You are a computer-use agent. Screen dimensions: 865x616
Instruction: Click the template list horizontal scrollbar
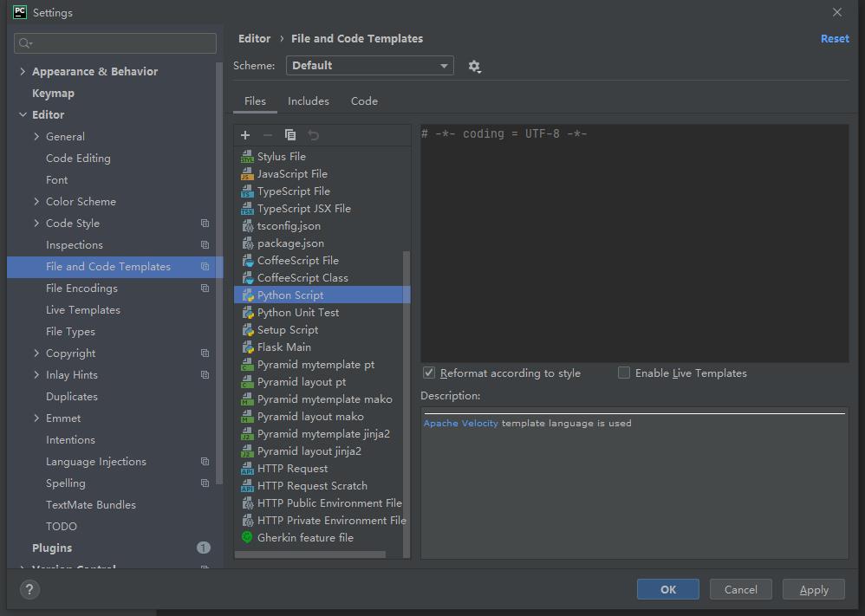pos(310,554)
